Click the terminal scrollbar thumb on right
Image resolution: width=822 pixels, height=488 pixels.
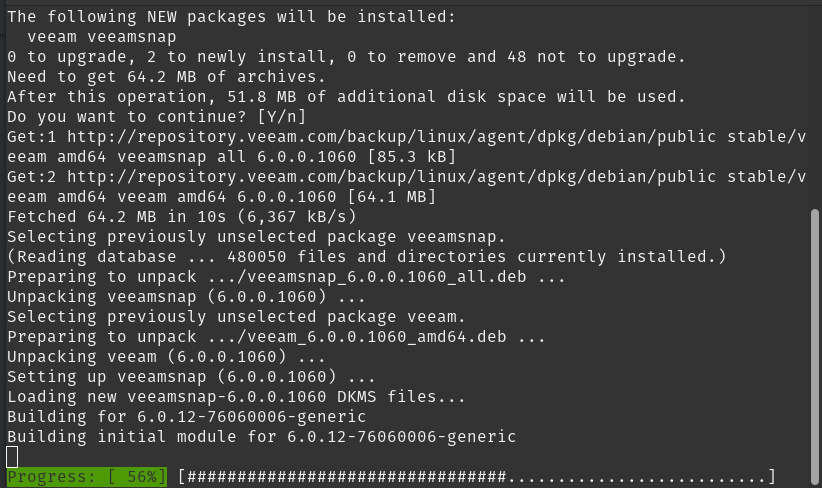point(814,346)
